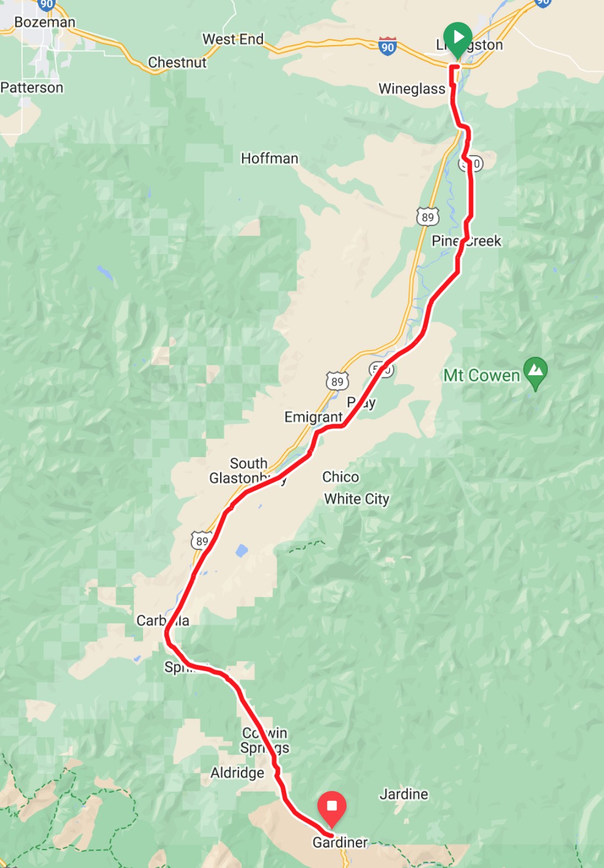
Task: Click the Mt Cowen text label
Action: point(481,375)
